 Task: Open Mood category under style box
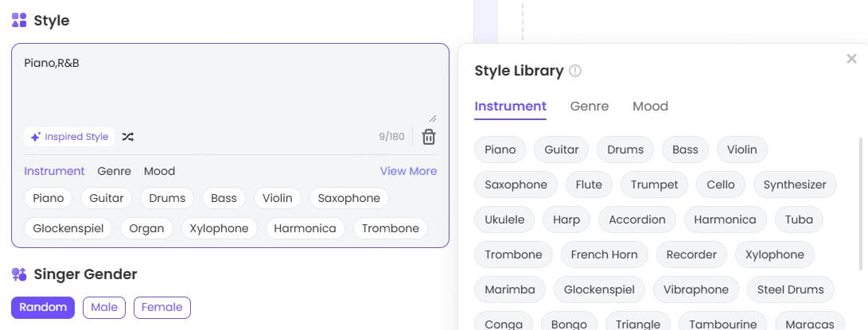(159, 171)
